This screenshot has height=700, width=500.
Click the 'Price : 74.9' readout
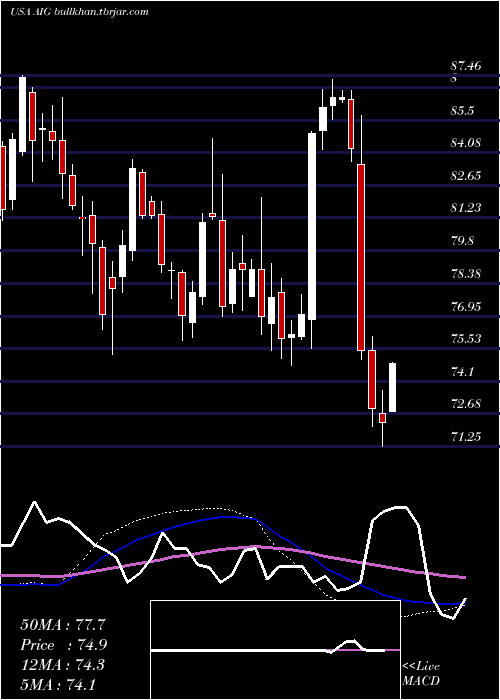pos(63,645)
